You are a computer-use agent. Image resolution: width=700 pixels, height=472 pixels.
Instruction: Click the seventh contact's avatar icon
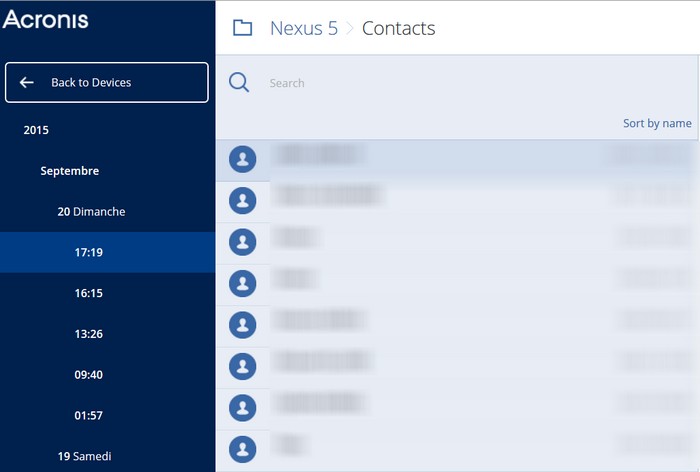click(x=243, y=407)
